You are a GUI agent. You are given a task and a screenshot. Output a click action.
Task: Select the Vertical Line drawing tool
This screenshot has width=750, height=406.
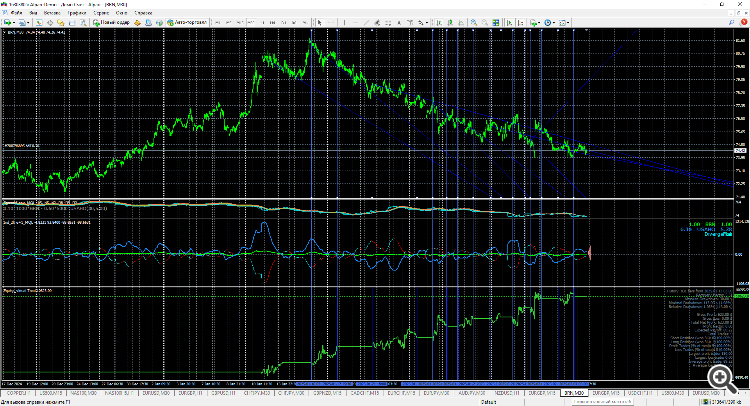tap(344, 22)
